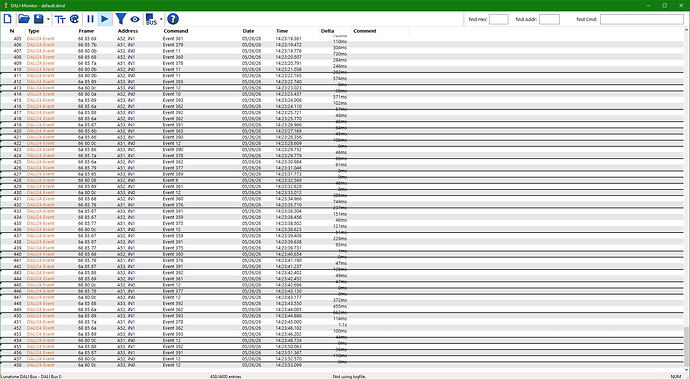Open the color palette settings icon

click(74, 19)
